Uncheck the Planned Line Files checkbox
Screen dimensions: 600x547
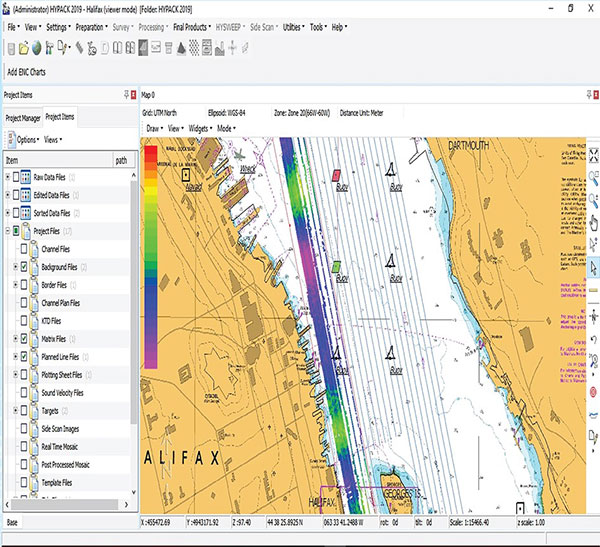tap(24, 357)
